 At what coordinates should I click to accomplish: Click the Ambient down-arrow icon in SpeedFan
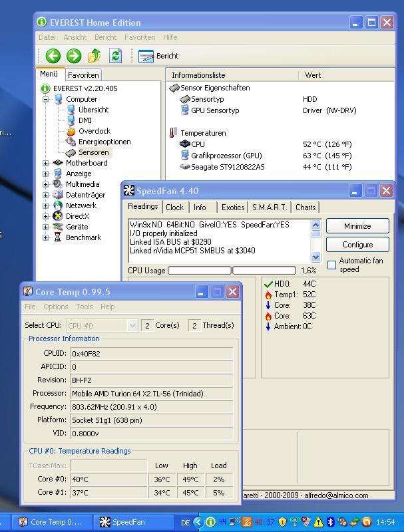point(268,327)
